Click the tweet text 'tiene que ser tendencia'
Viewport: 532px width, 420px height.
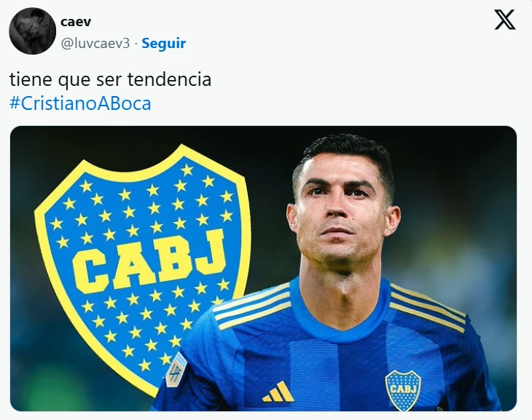110,79
